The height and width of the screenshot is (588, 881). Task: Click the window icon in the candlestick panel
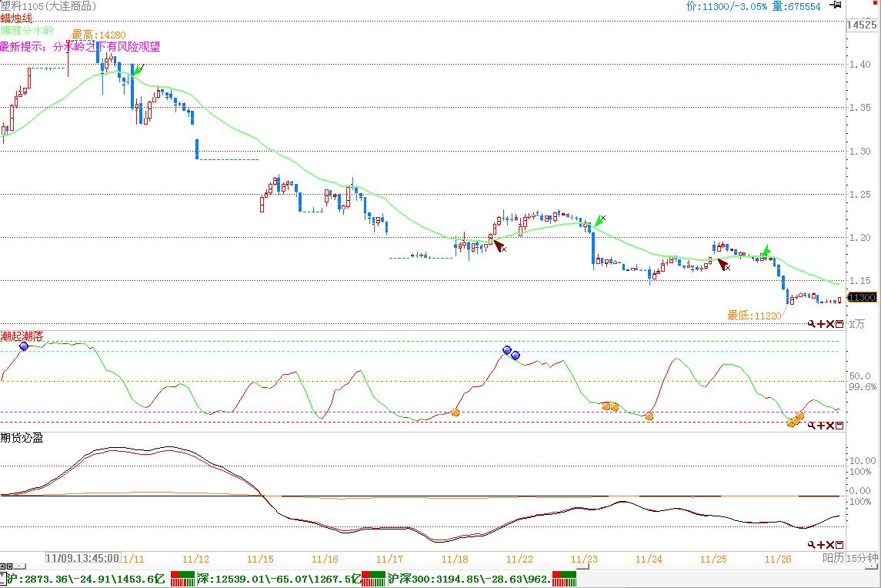click(839, 325)
